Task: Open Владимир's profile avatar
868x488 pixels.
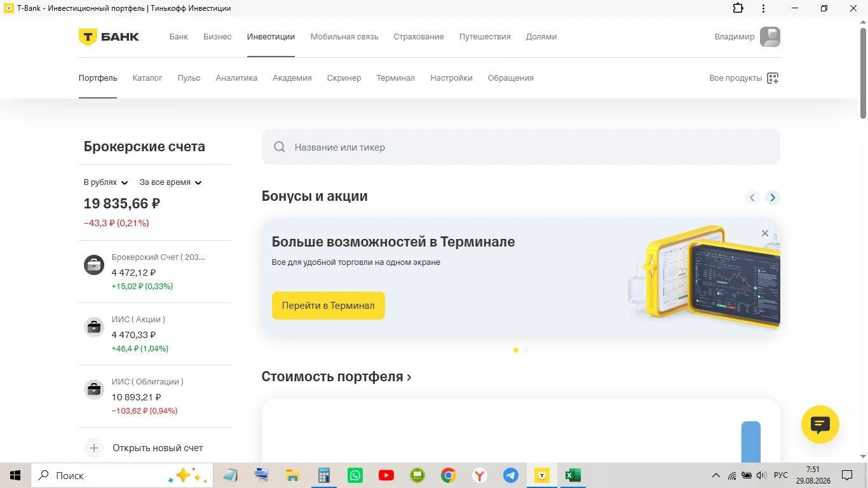Action: [x=770, y=37]
